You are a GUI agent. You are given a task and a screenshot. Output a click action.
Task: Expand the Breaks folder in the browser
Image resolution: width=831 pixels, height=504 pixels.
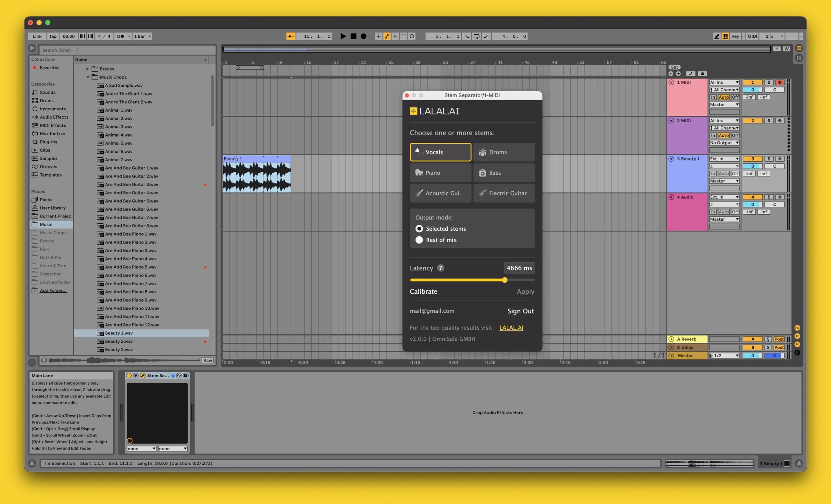(88, 68)
